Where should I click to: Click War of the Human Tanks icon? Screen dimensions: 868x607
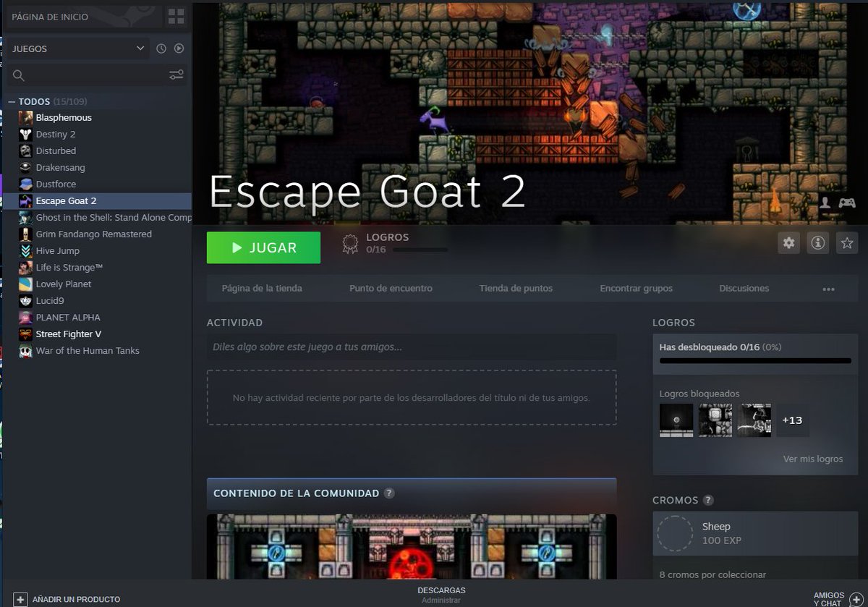point(25,351)
